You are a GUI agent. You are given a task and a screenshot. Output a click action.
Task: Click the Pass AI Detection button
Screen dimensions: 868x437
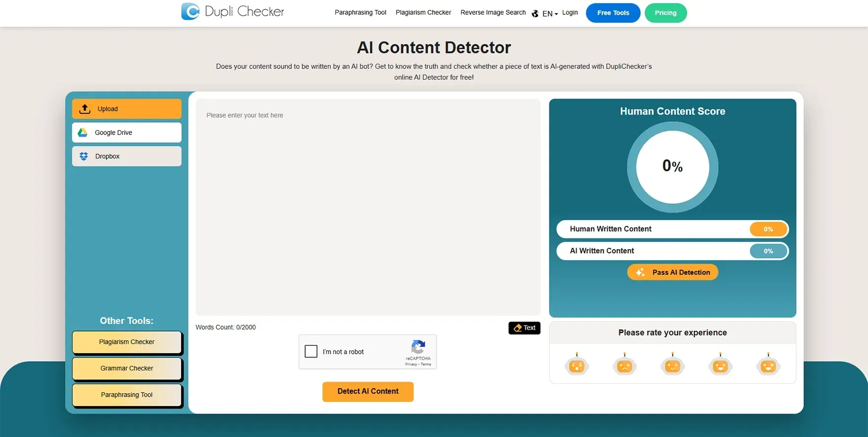(x=672, y=272)
